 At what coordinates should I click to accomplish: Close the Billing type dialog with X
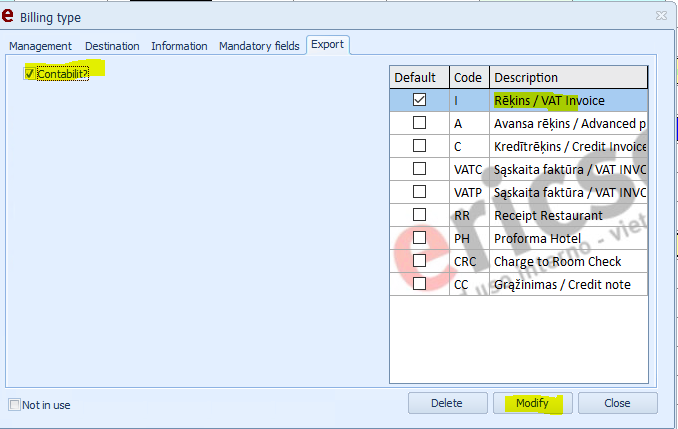pyautogui.click(x=661, y=16)
